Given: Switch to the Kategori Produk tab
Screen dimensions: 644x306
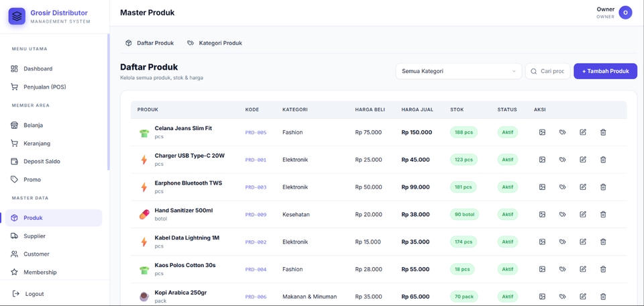Looking at the screenshot, I should click(215, 43).
